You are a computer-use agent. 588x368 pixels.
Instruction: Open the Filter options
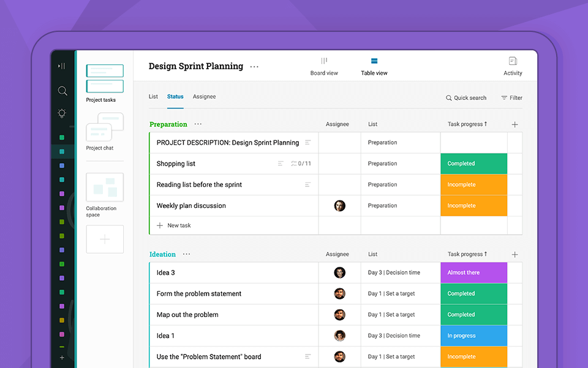511,98
